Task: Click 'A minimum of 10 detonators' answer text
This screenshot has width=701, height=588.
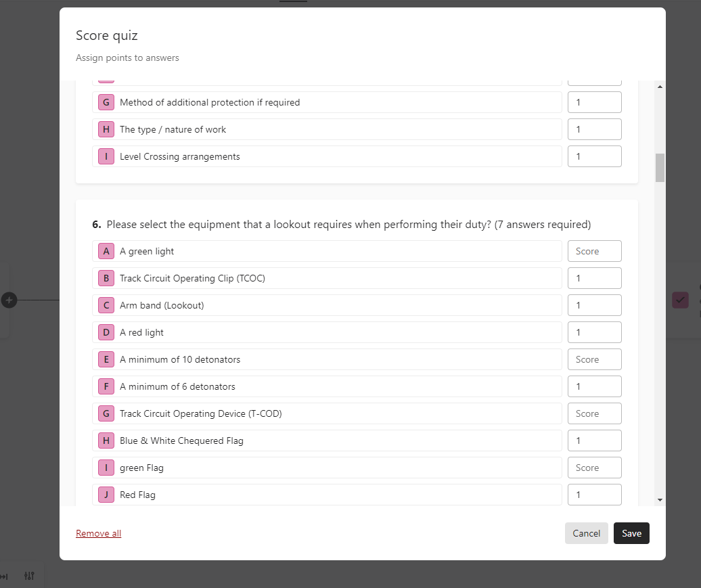Action: (x=180, y=359)
